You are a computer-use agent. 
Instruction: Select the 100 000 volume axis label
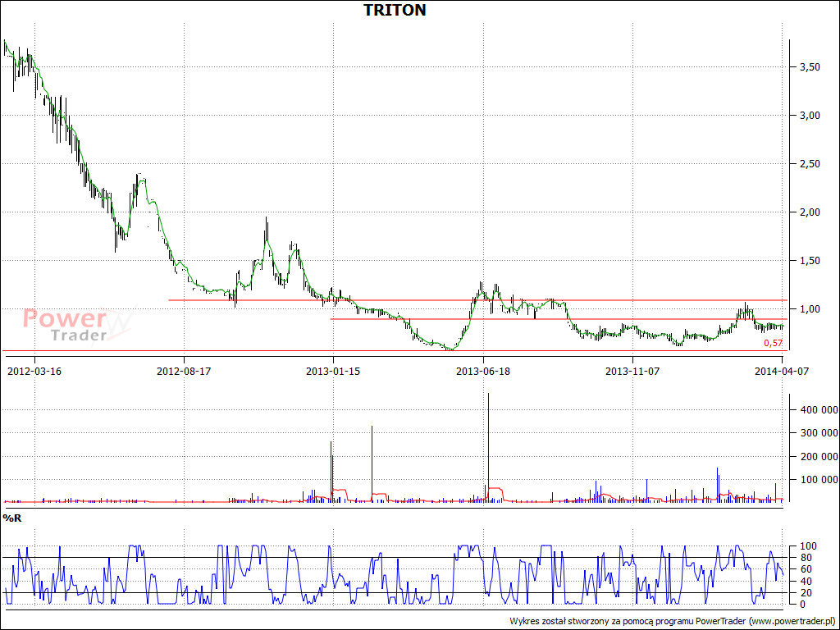click(819, 480)
